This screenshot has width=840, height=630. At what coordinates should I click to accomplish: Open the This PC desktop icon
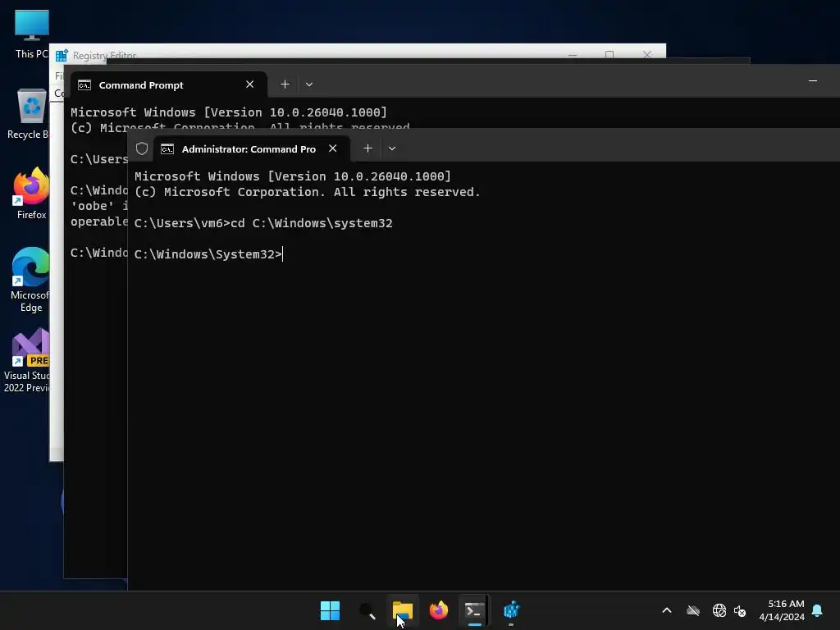point(32,33)
